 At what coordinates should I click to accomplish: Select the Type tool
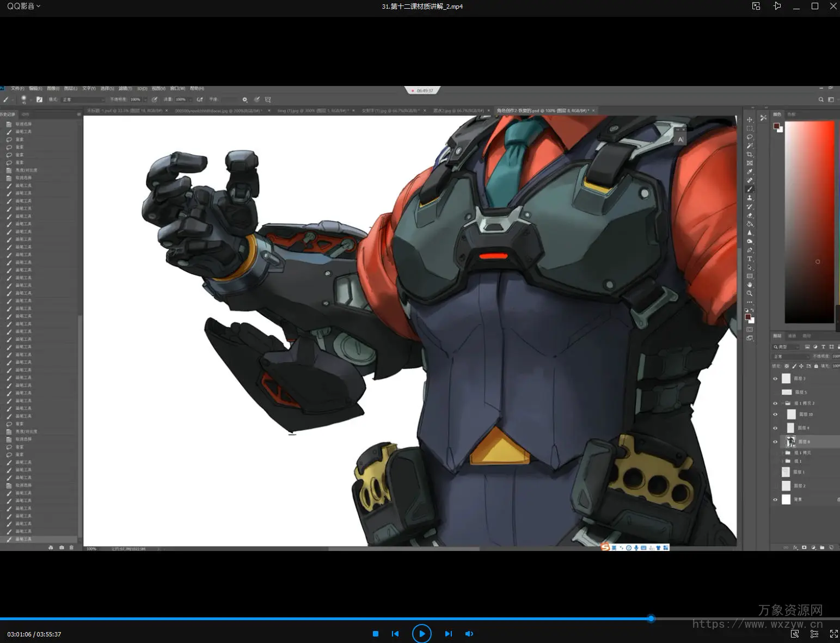[x=750, y=259]
